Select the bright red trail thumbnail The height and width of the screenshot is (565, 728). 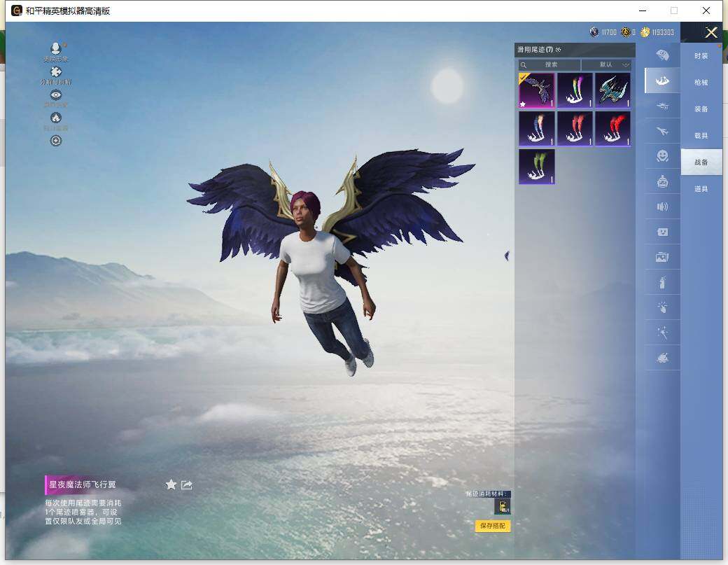[x=613, y=128]
